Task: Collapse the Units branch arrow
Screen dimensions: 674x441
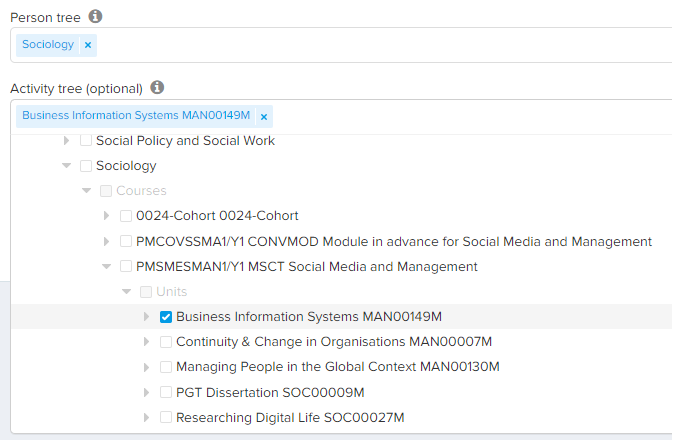Action: [127, 292]
